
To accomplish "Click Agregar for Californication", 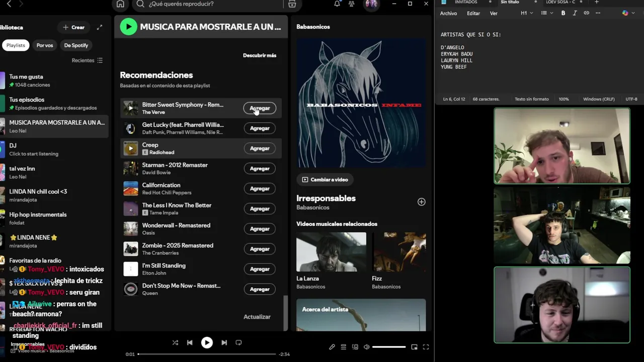I will [260, 189].
